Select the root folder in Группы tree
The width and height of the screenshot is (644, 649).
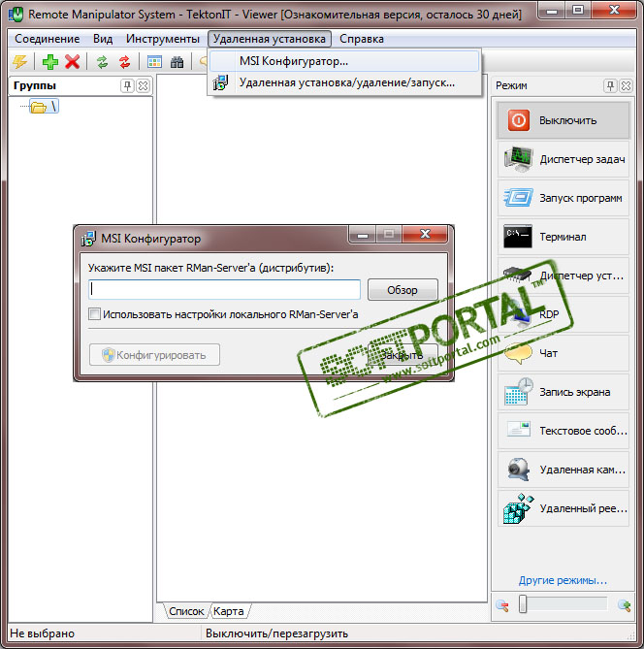click(44, 107)
